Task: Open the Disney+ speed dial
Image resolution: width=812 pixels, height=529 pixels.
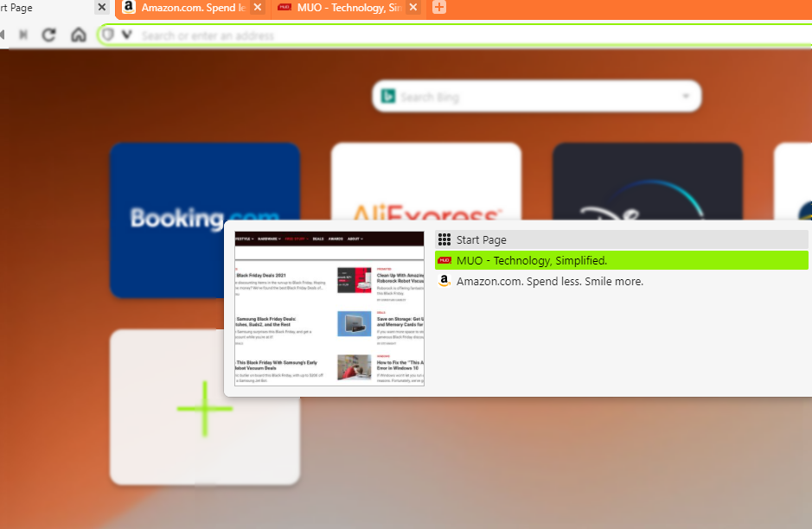Action: 648,182
